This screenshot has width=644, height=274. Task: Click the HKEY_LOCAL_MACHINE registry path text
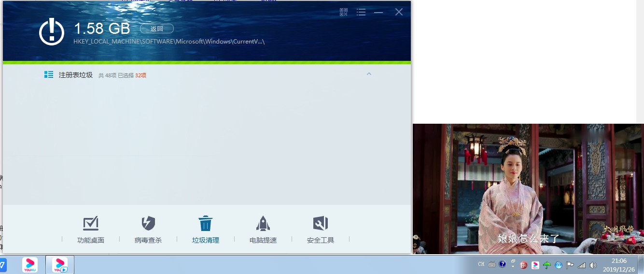coord(169,42)
